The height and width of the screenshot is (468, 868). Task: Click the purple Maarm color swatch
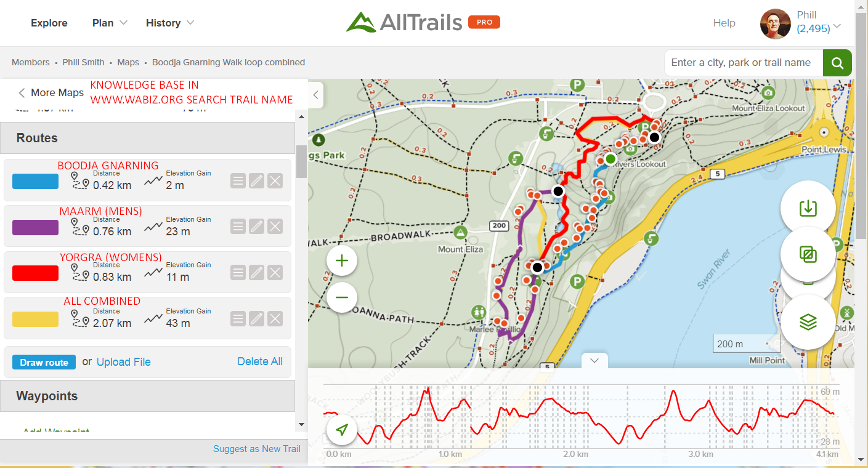point(35,227)
